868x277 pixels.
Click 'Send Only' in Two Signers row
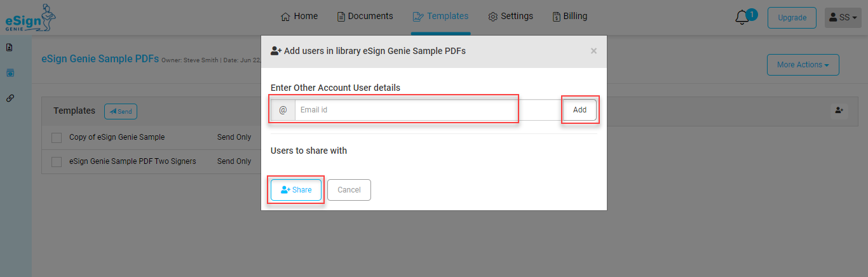234,161
